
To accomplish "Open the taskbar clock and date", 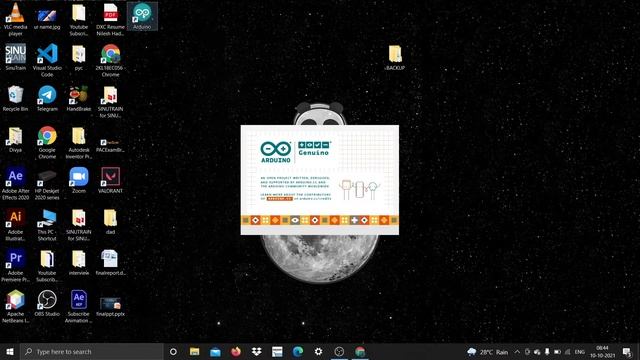I will coord(602,352).
